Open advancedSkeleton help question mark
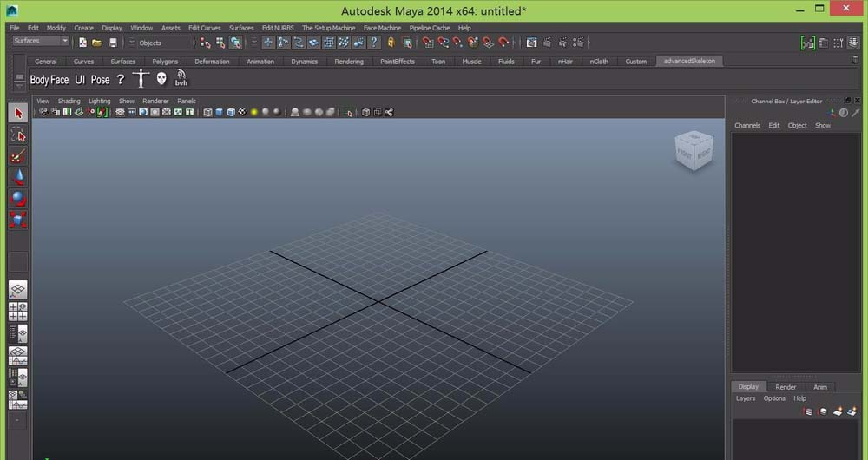Screen dimensions: 868x460 pos(120,80)
